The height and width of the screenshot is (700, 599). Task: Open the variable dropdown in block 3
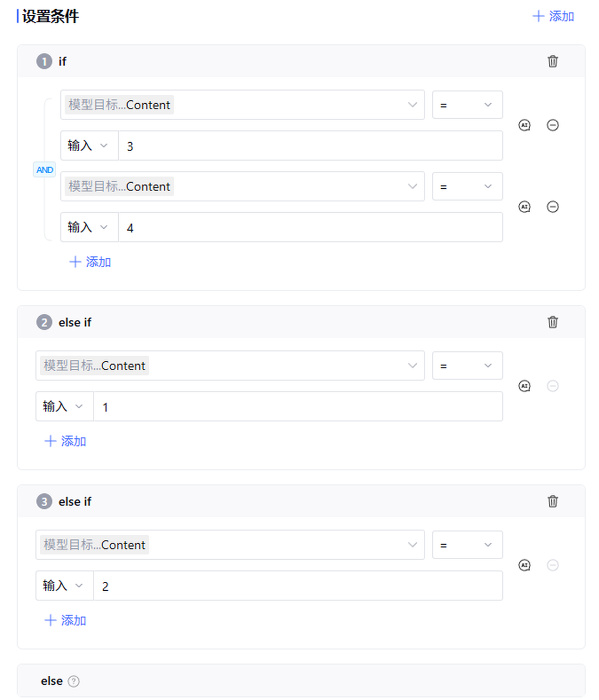(230, 545)
